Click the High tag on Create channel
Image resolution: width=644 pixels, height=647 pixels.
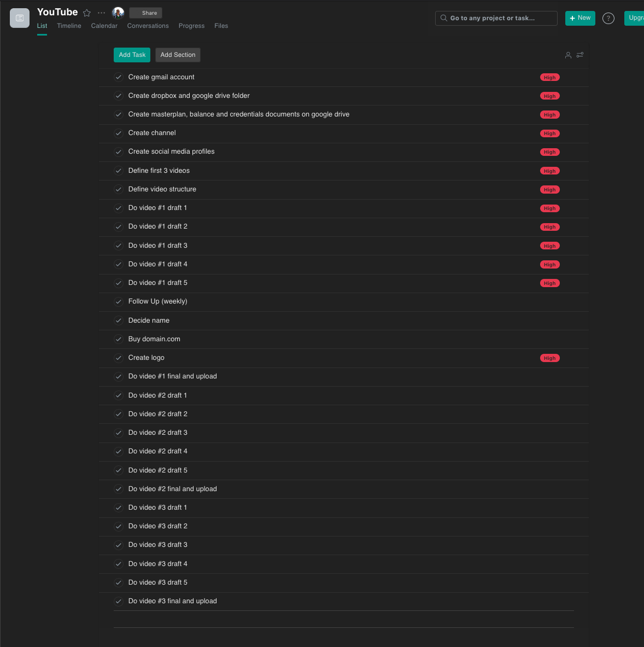pyautogui.click(x=549, y=133)
